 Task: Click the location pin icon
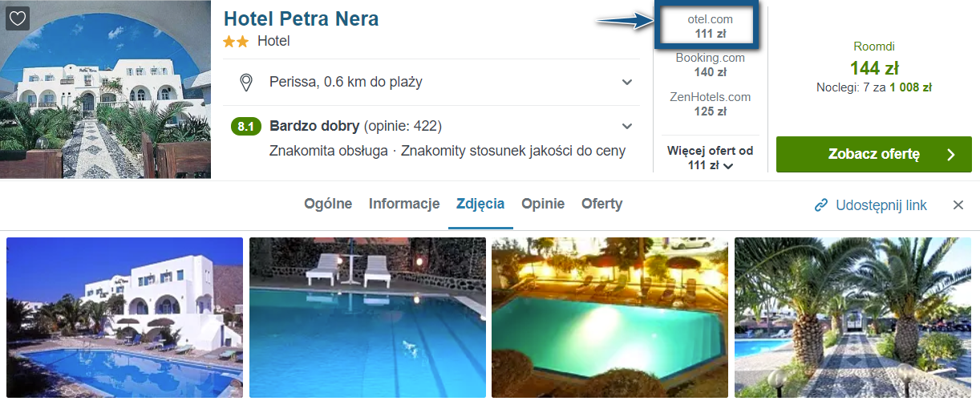(x=246, y=82)
